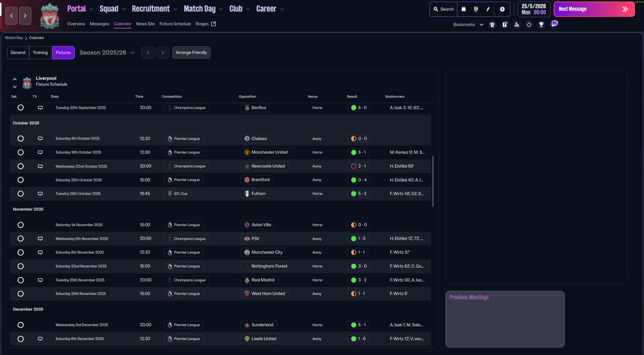The image size is (644, 355).
Task: Open the Squad dropdown menu
Action: (113, 9)
